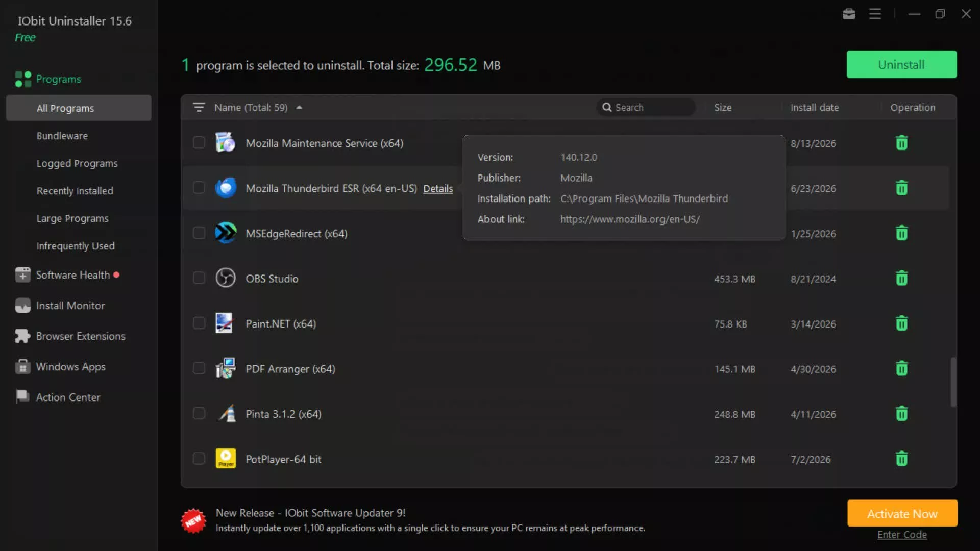Screen dimensions: 980x551
Task: Check the PDF Arranger (x64) checkbox
Action: [x=199, y=368]
